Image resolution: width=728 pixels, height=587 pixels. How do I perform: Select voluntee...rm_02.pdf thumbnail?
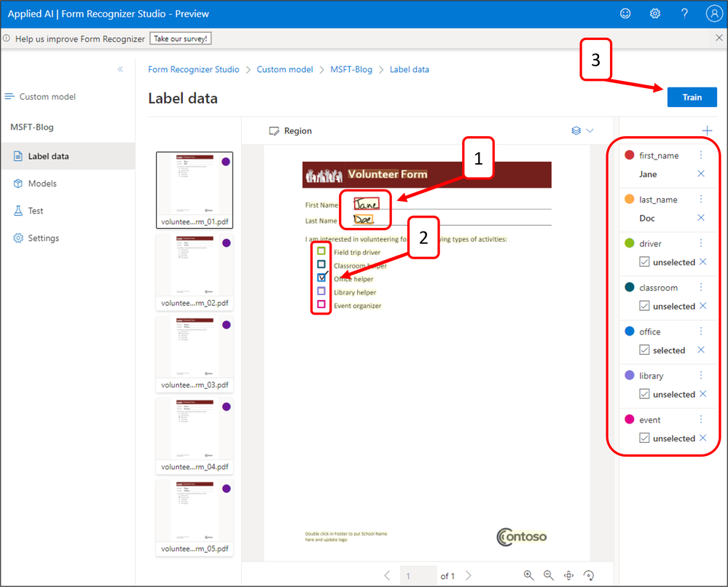(x=195, y=272)
